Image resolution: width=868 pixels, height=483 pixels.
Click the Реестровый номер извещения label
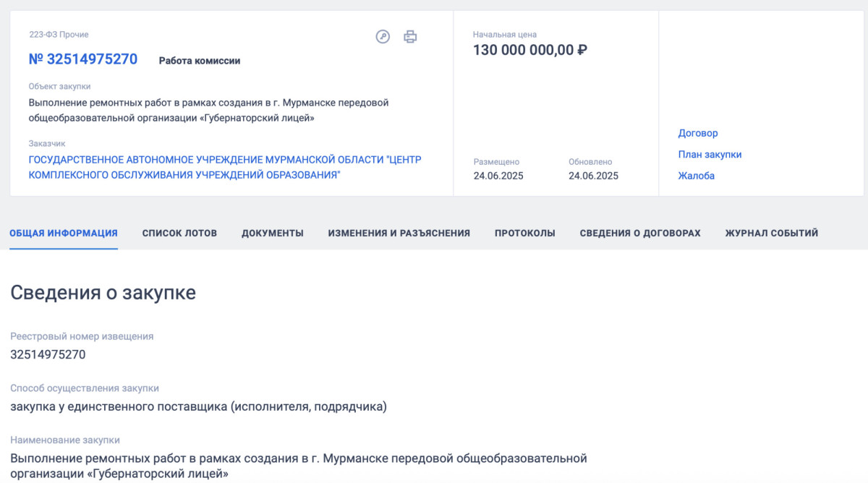(x=82, y=336)
